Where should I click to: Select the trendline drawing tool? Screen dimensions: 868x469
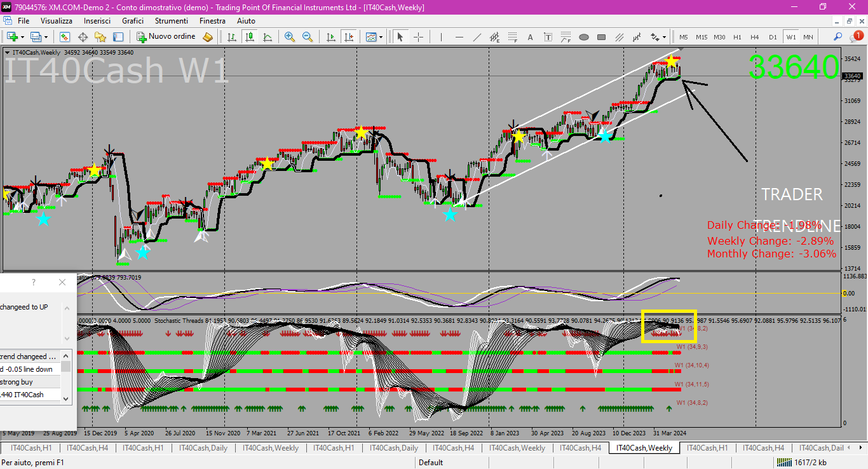coord(477,37)
